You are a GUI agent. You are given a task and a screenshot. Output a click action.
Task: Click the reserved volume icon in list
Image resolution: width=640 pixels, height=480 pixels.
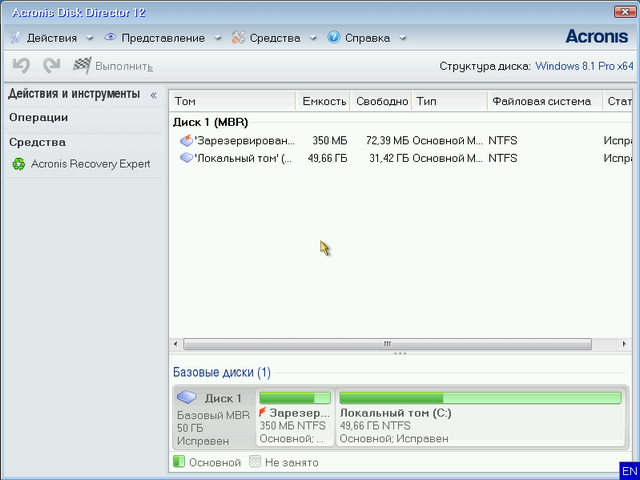coord(186,140)
